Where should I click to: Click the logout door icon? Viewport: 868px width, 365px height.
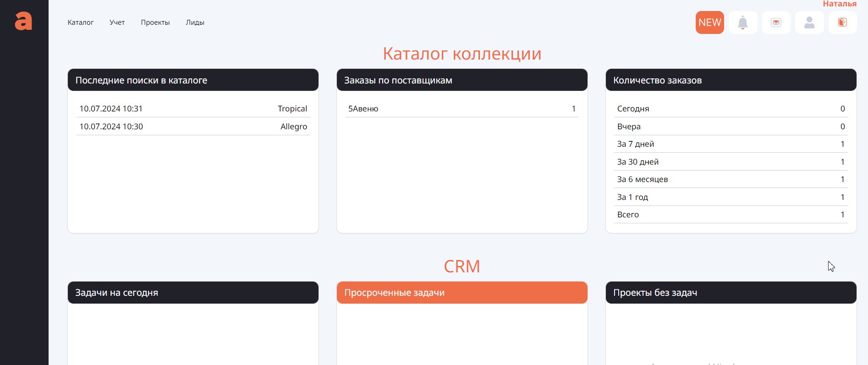(842, 22)
